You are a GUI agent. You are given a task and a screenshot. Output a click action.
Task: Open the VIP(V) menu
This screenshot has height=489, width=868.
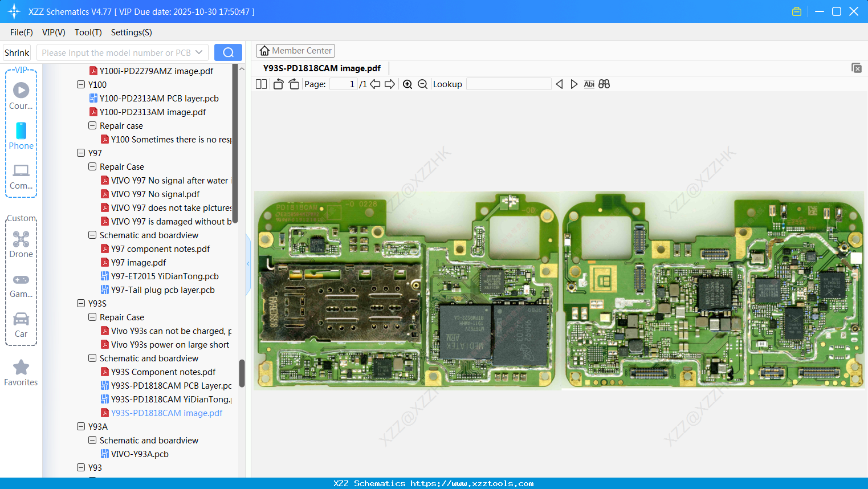click(54, 32)
